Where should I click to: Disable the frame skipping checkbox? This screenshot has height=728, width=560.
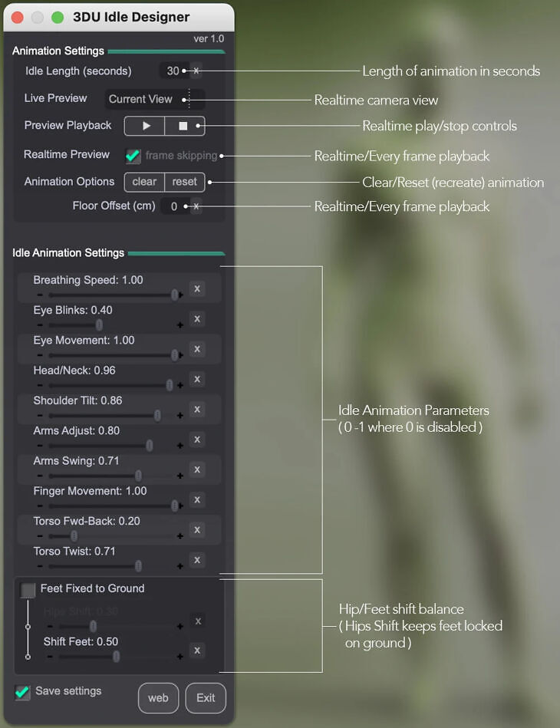(133, 155)
